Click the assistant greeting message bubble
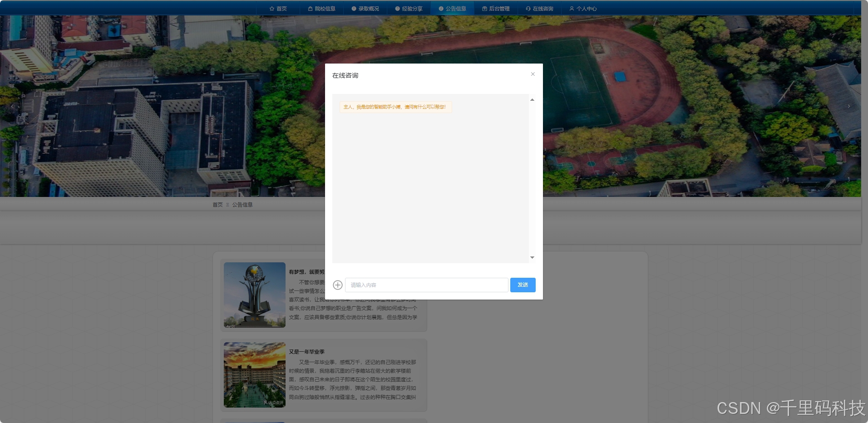This screenshot has height=423, width=868. point(395,107)
